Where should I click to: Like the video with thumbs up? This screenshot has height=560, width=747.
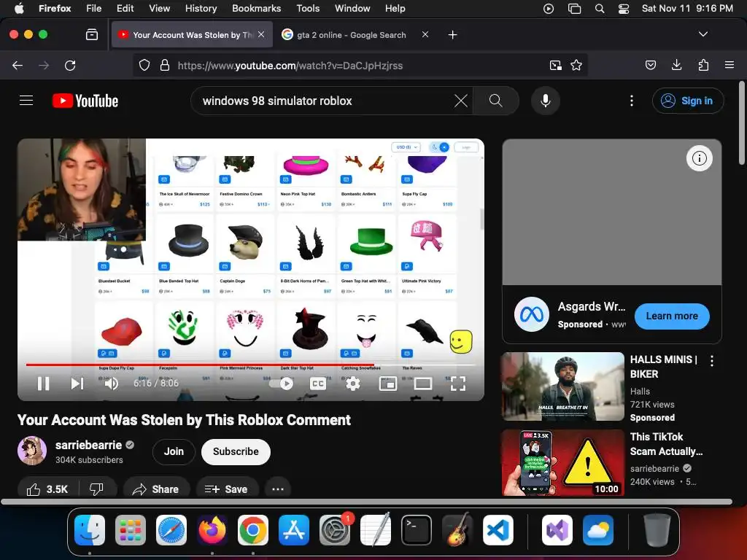tap(47, 489)
